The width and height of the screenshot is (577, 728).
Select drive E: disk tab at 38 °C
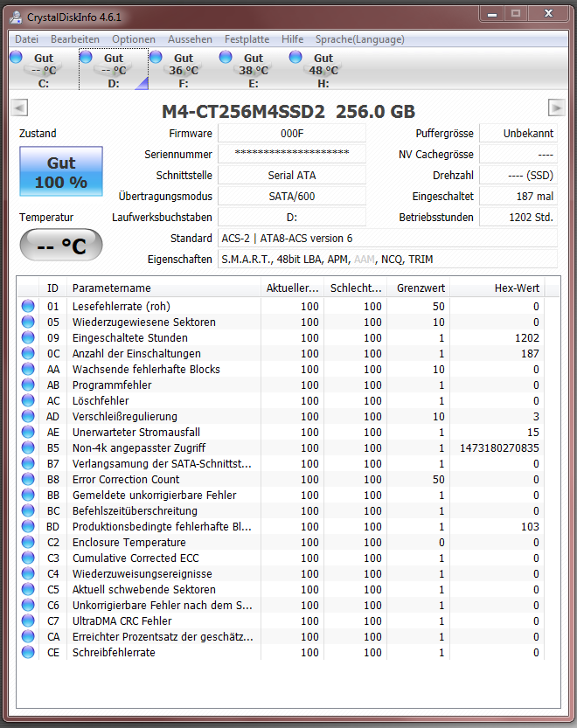tap(254, 70)
